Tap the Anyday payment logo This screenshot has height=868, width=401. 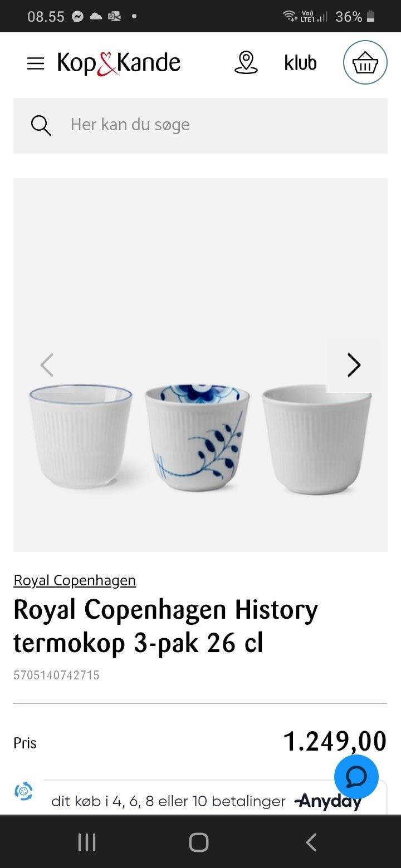pos(328,801)
